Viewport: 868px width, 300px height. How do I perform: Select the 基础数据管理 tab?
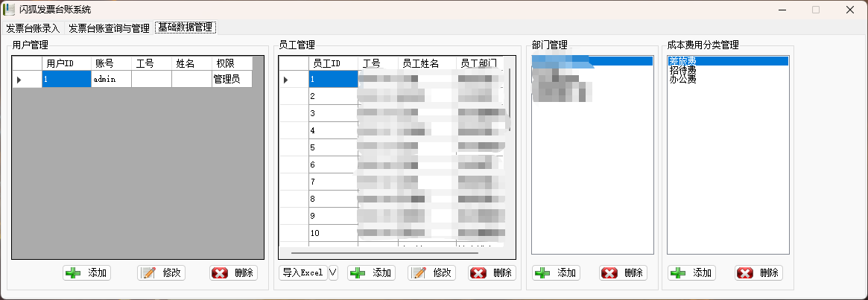[186, 28]
